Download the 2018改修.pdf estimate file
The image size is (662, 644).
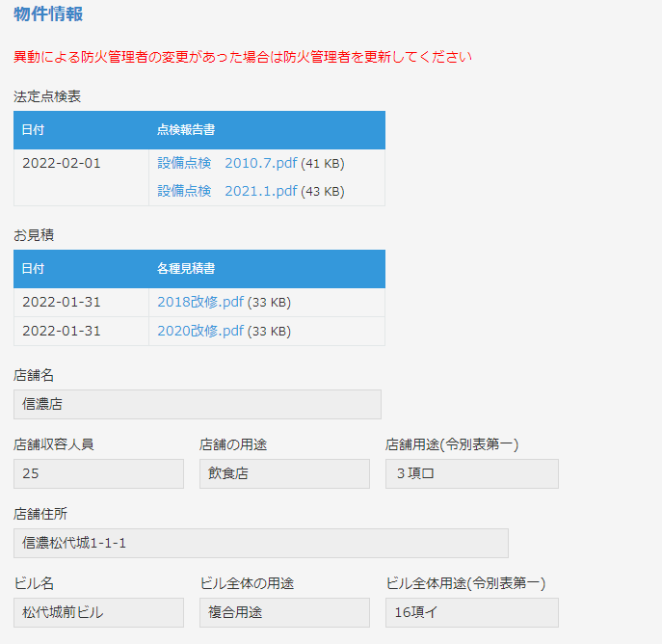[x=200, y=303]
